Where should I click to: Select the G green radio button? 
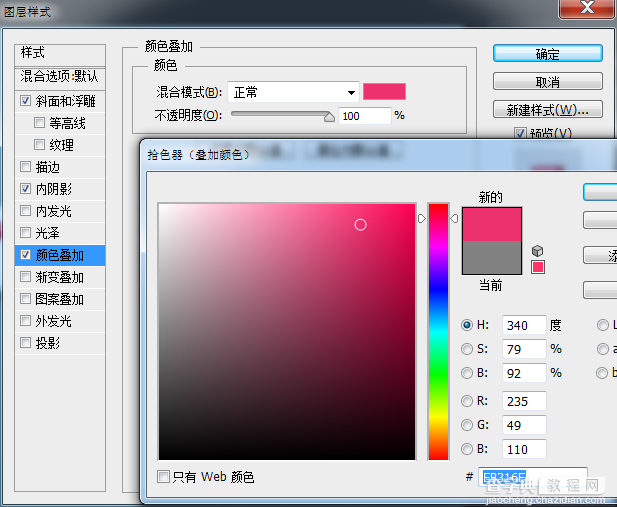467,425
